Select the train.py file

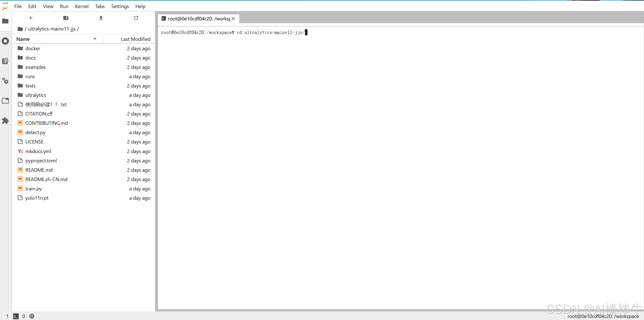33,189
